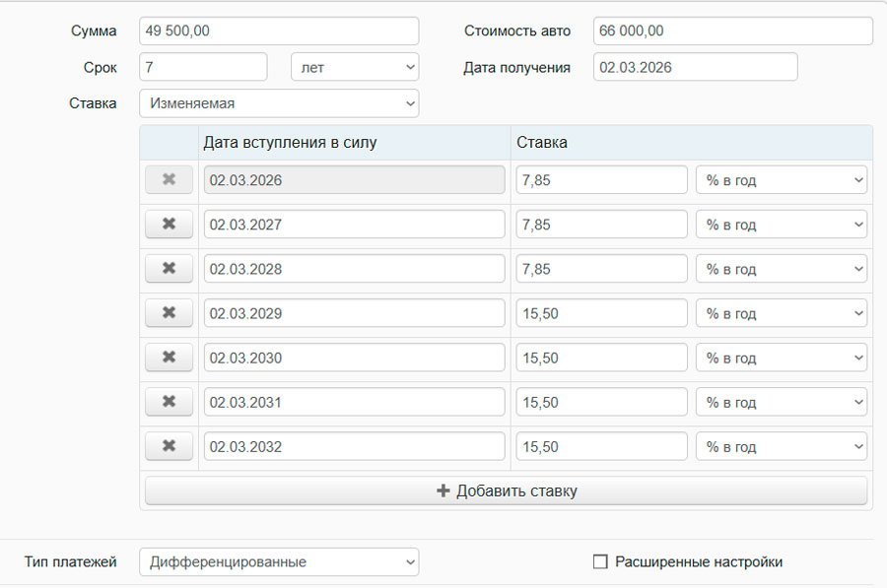Focus the Стоимость авто input field
The width and height of the screenshot is (887, 588).
click(732, 31)
